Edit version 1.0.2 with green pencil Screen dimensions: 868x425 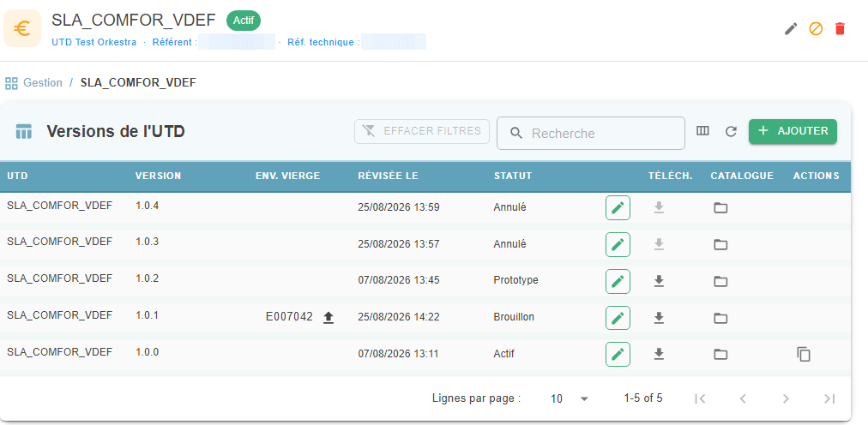618,281
